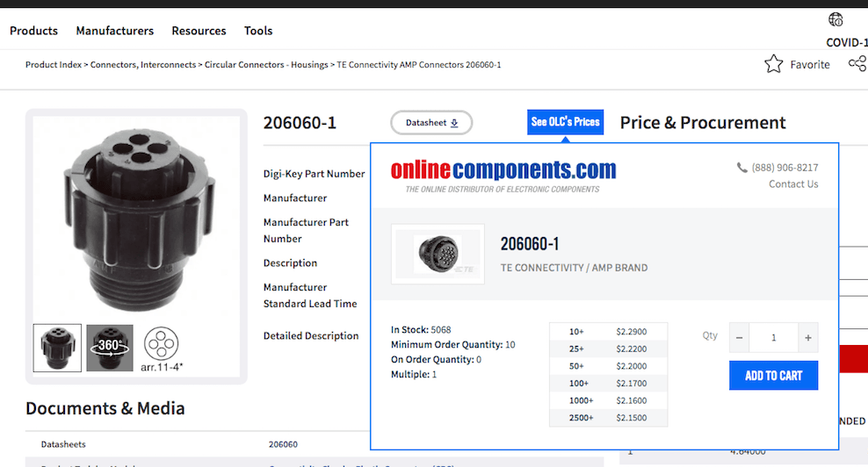
Task: Click the COVID-19 link
Action: [x=847, y=43]
